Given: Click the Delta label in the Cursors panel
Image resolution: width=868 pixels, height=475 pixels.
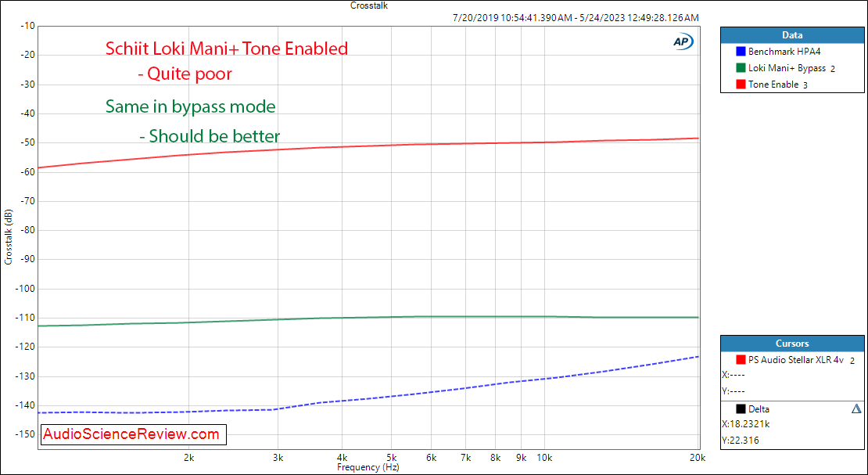Looking at the screenshot, I should point(759,409).
